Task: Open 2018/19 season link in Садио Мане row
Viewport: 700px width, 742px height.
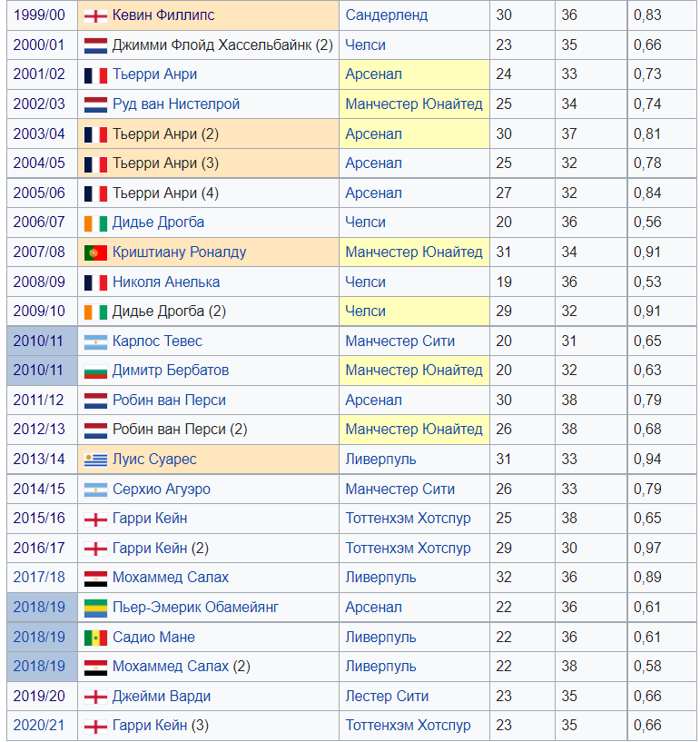Action: [39, 638]
